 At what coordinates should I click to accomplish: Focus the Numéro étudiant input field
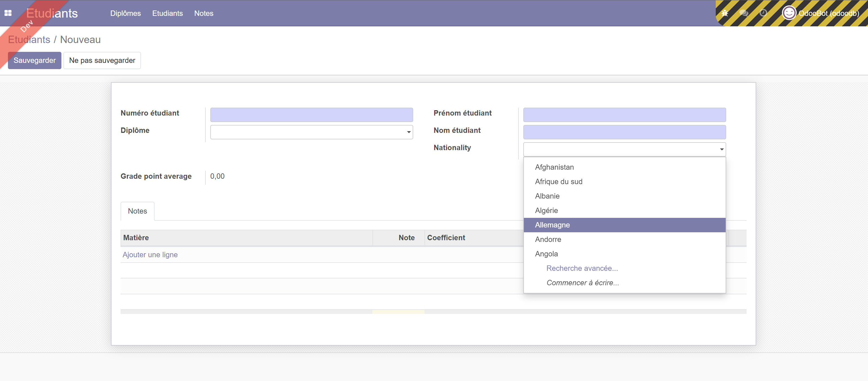(311, 115)
